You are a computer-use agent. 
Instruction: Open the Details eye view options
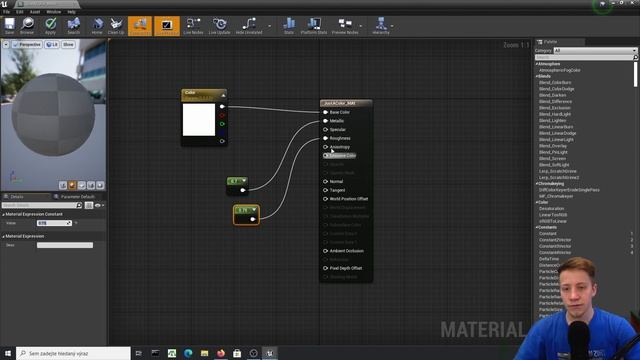tap(99, 205)
